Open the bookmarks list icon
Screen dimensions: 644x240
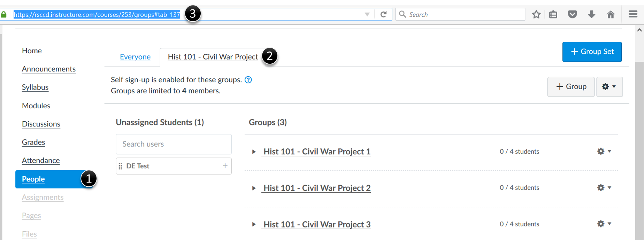553,14
